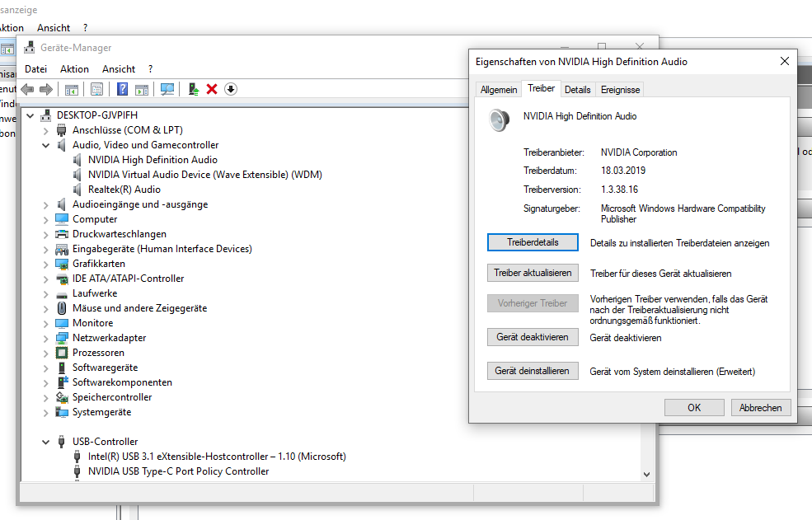
Task: Select Realtek(R) Audio tree item
Action: pos(124,190)
